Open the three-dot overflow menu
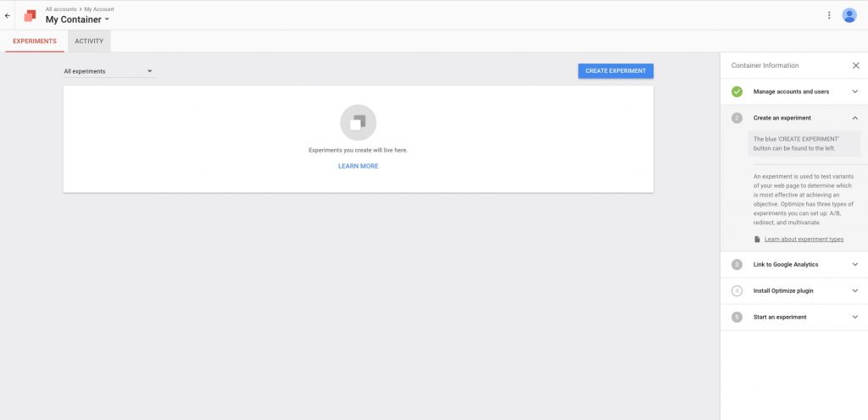The width and height of the screenshot is (868, 420). coord(829,15)
